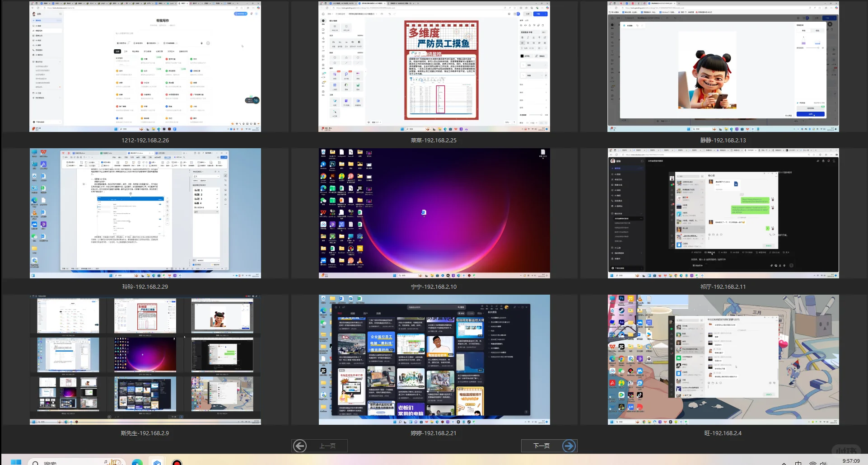The image size is (868, 465).
Task: Click the label "斯先生-192.168.2.9"
Action: click(x=145, y=433)
